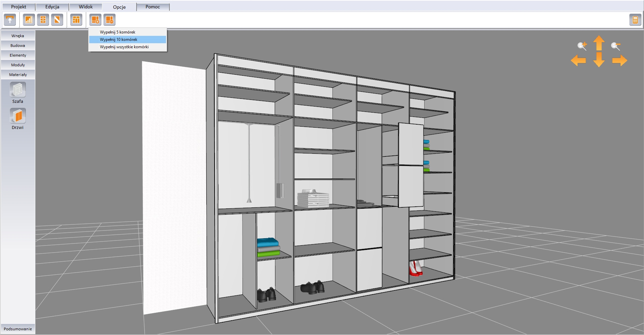Expand the Elementy sidebar section
The image size is (644, 335).
click(18, 55)
